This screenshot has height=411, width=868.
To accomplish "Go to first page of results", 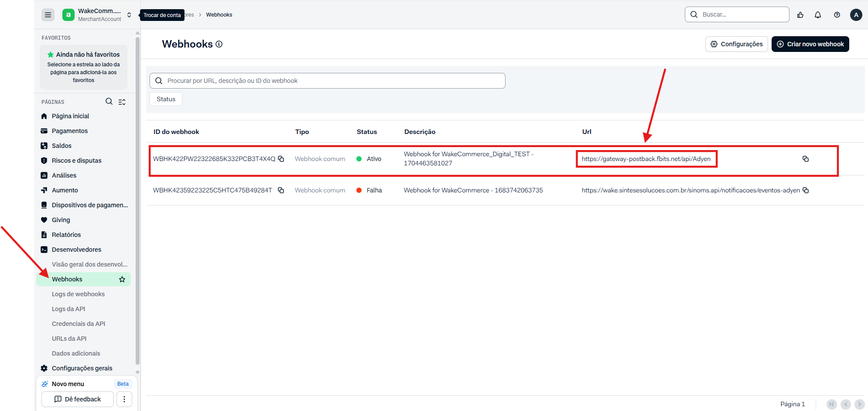I will [832, 404].
